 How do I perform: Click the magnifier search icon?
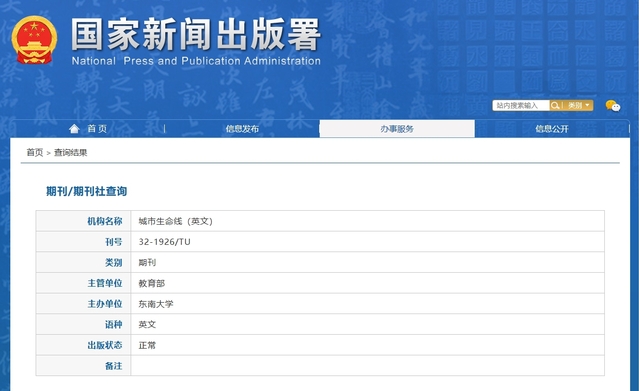tap(555, 106)
